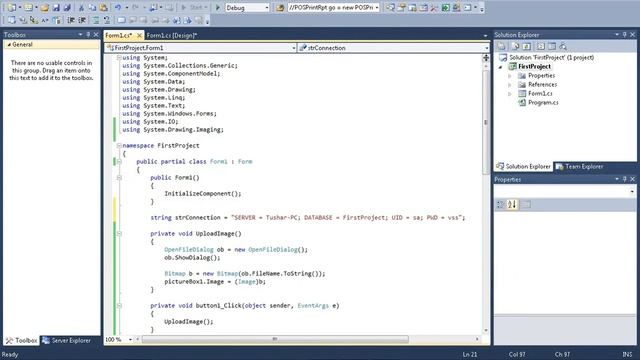
Task: Open the active documents list arrow
Action: coord(485,36)
